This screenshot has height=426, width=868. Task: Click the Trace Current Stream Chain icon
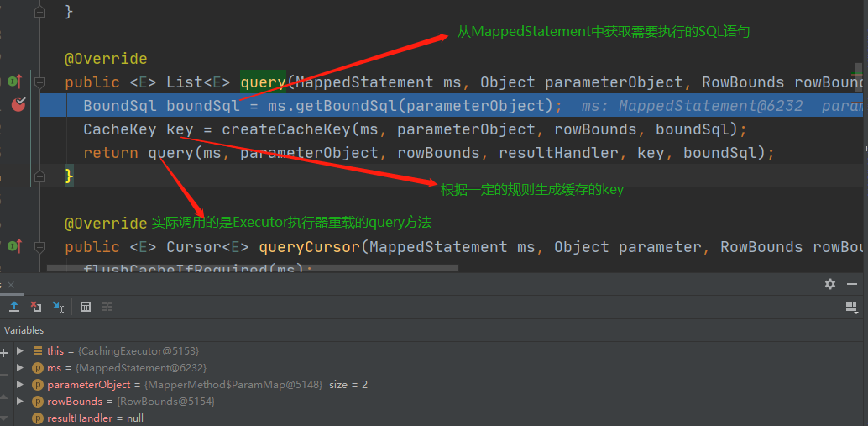[x=107, y=307]
